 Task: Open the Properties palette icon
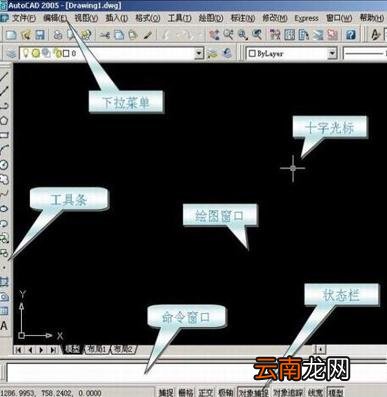[x=275, y=35]
